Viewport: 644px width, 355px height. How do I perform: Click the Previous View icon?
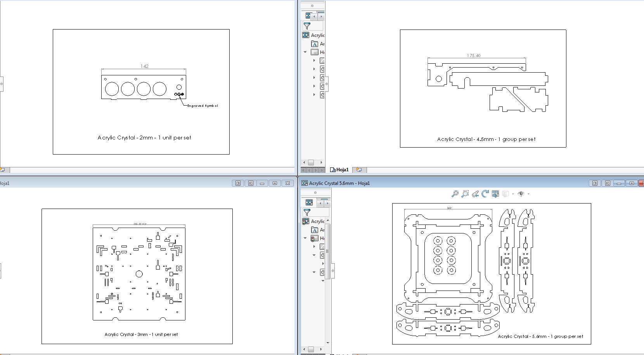click(475, 194)
